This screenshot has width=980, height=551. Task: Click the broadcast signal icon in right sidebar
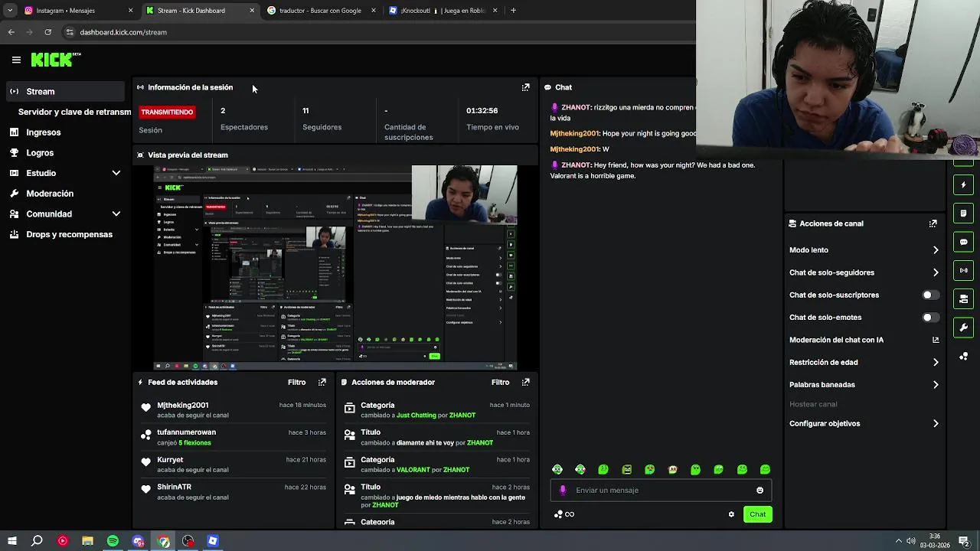point(964,270)
